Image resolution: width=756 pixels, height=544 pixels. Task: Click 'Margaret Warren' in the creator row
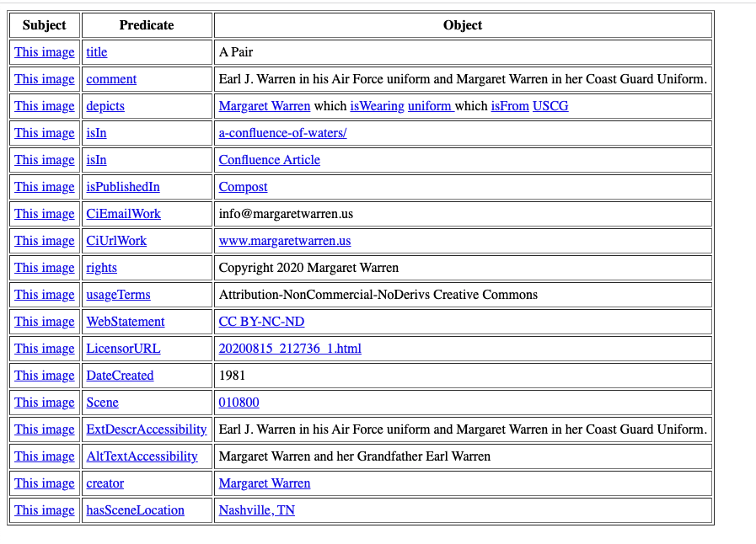[265, 483]
